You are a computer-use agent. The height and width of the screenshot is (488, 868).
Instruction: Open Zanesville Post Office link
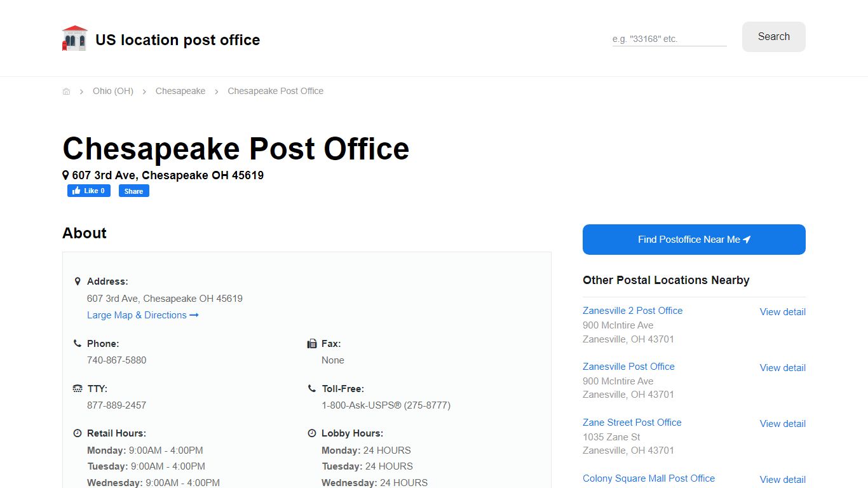point(628,367)
